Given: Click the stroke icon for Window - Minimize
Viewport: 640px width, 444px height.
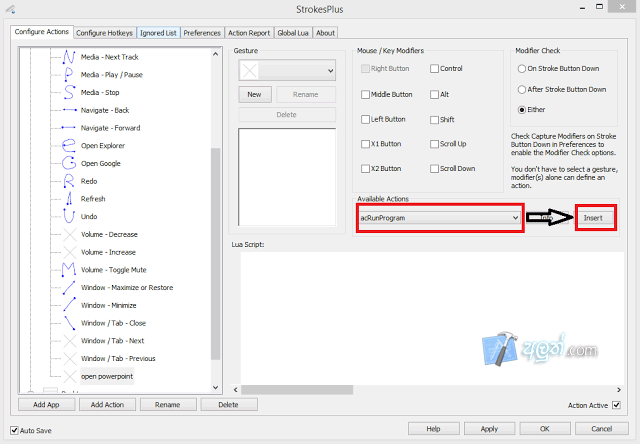Looking at the screenshot, I should (x=69, y=305).
